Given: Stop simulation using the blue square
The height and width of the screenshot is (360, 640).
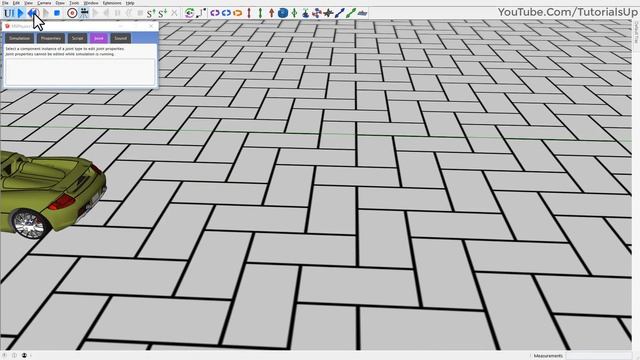Looking at the screenshot, I should click(x=57, y=13).
